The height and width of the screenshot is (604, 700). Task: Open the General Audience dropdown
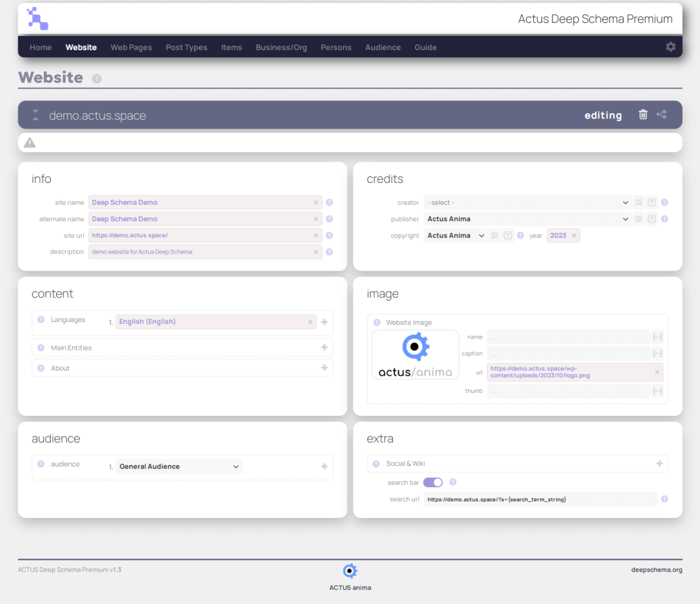[178, 466]
